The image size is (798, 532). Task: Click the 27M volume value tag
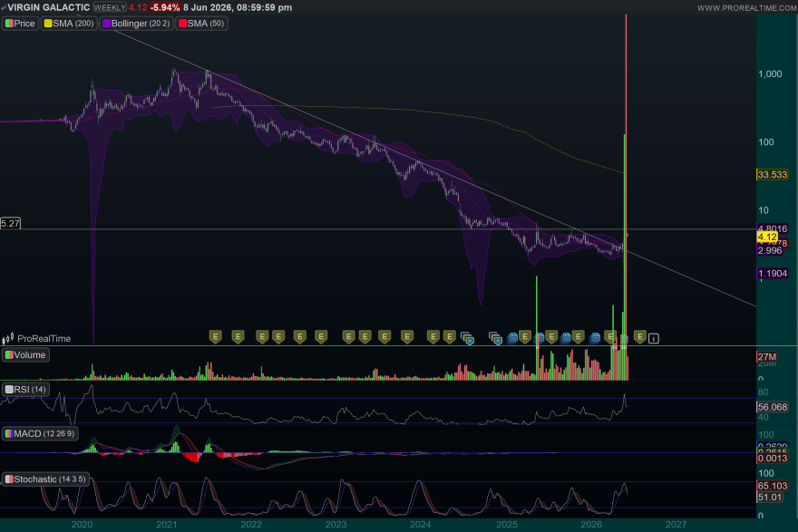pos(767,356)
